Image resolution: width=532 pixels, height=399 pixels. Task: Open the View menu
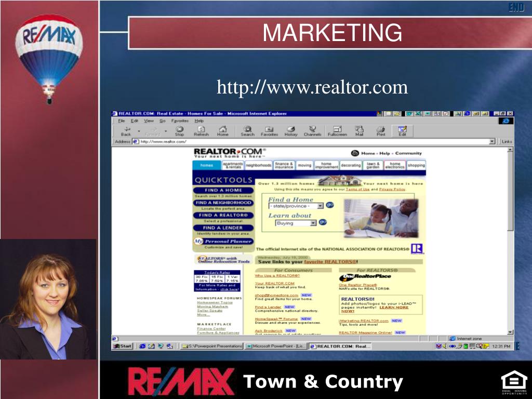click(149, 121)
